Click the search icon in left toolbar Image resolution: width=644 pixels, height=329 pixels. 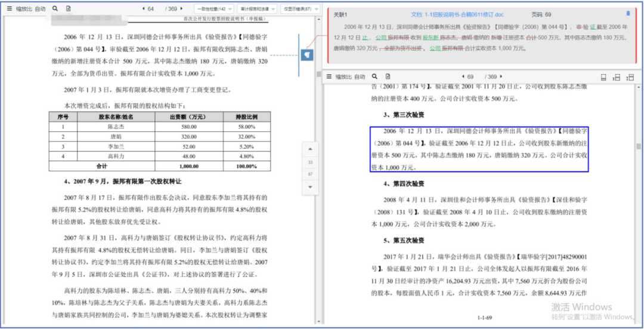point(55,8)
